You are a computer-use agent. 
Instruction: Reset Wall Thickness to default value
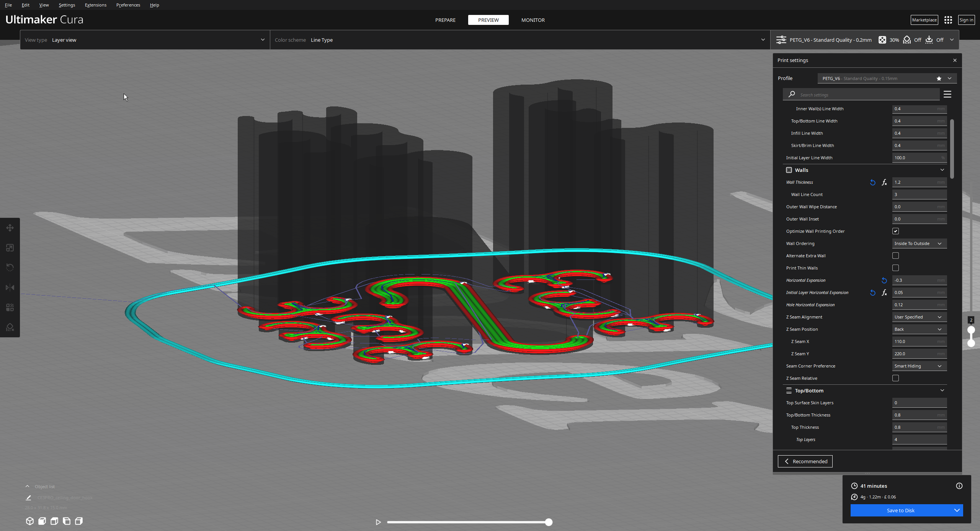click(x=872, y=182)
